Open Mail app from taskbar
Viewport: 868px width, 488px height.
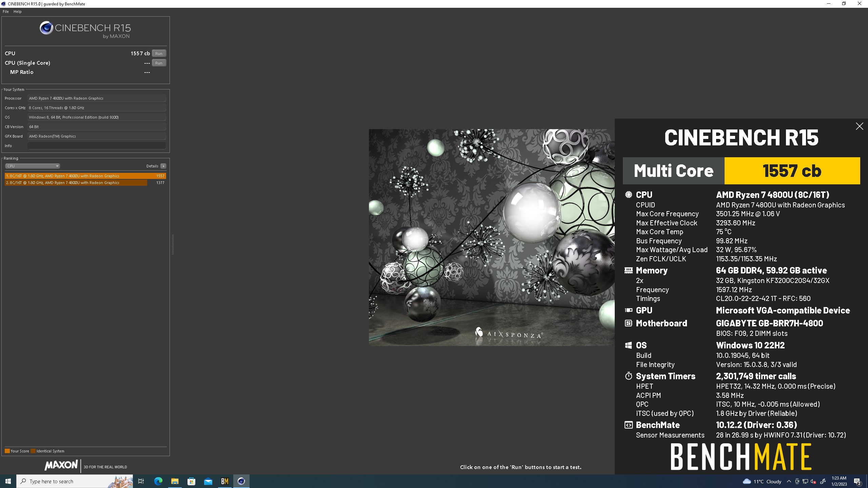click(208, 481)
